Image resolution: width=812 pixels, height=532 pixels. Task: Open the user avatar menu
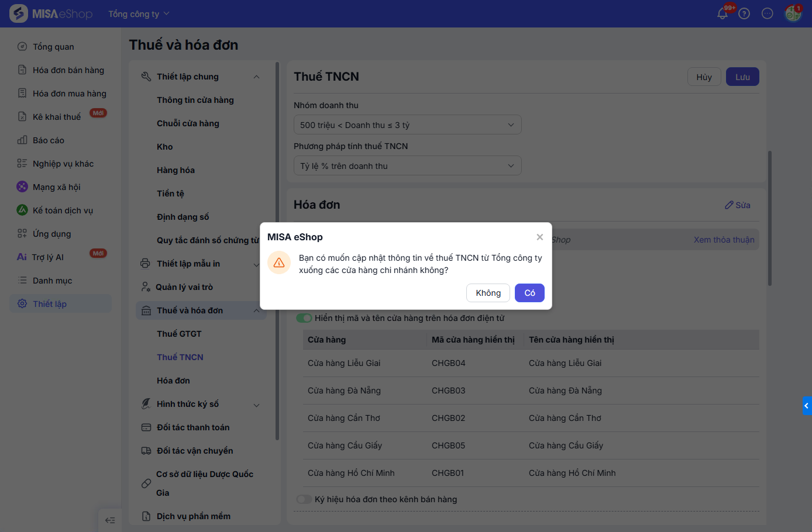[793, 13]
